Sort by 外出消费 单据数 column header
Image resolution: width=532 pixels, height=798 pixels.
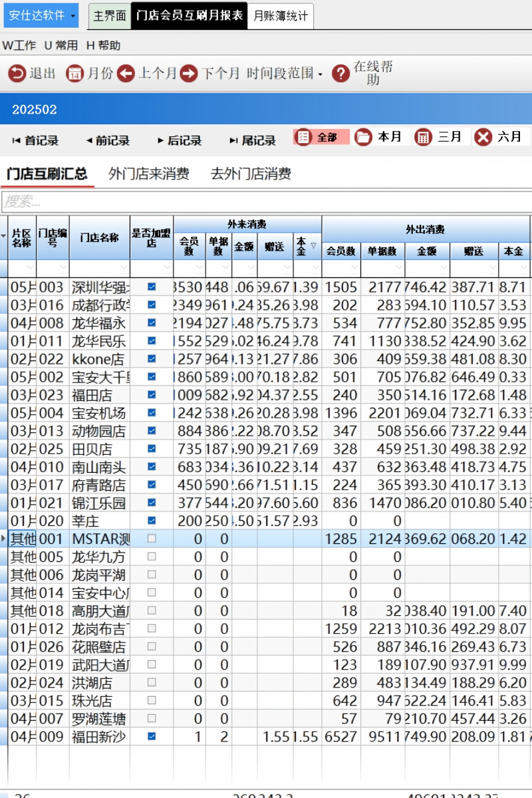coord(383,251)
